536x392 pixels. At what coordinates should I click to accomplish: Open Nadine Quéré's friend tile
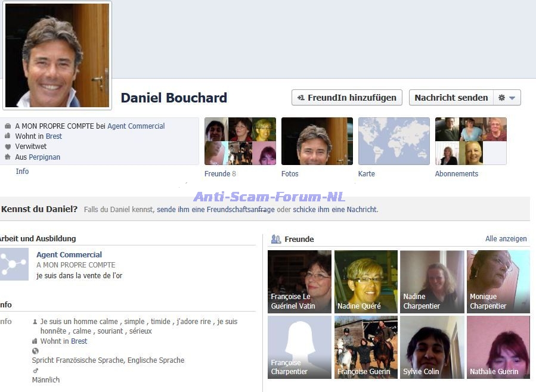[365, 281]
